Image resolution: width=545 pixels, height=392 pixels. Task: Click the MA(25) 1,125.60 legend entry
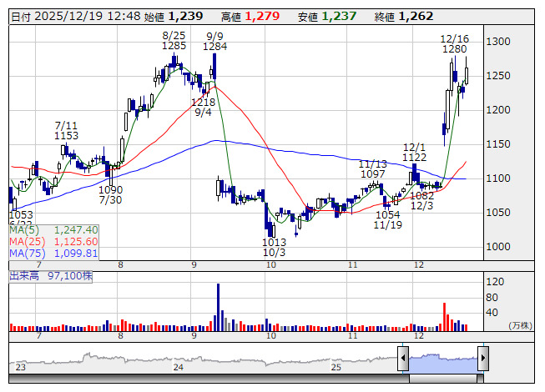54,242
